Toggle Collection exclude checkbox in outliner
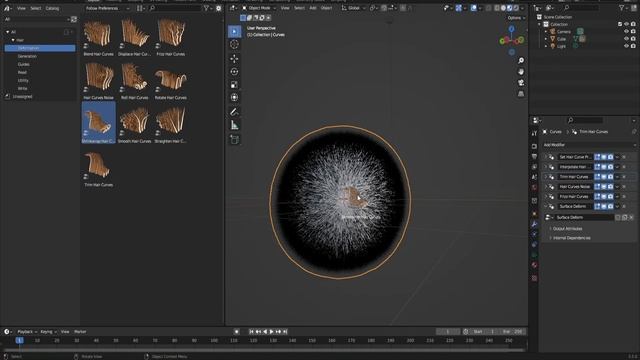The image size is (640, 360). pyautogui.click(x=620, y=24)
